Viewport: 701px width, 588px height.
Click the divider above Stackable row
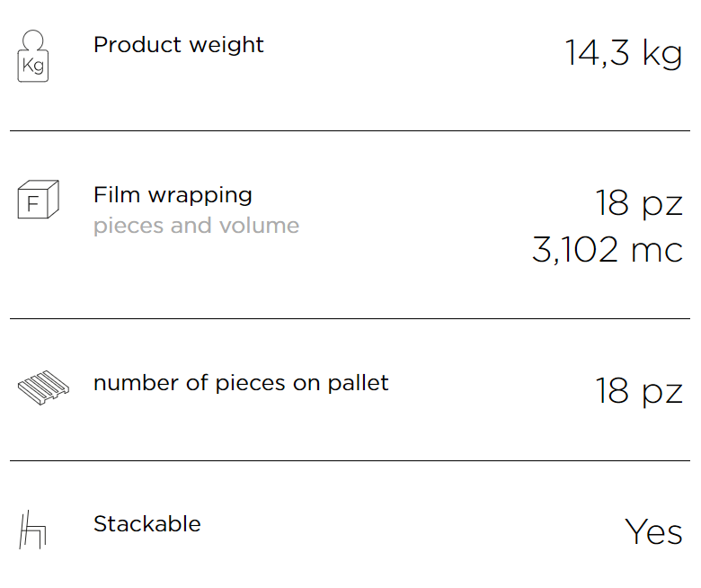point(350,460)
